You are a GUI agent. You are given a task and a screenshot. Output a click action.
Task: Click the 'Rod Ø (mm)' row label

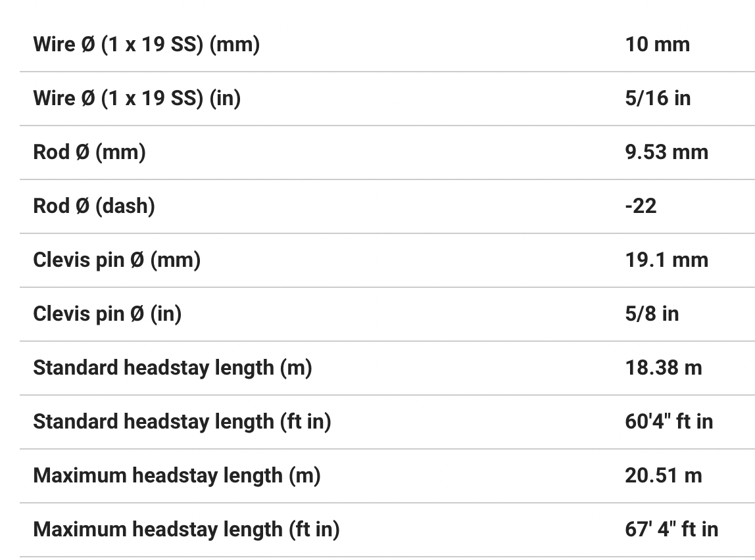click(x=89, y=152)
